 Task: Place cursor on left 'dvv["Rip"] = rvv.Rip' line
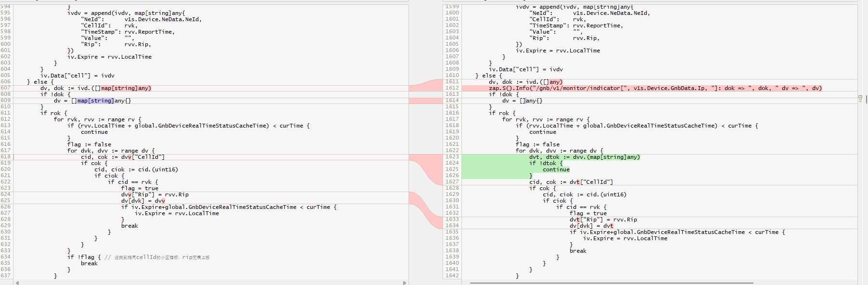[x=154, y=194]
